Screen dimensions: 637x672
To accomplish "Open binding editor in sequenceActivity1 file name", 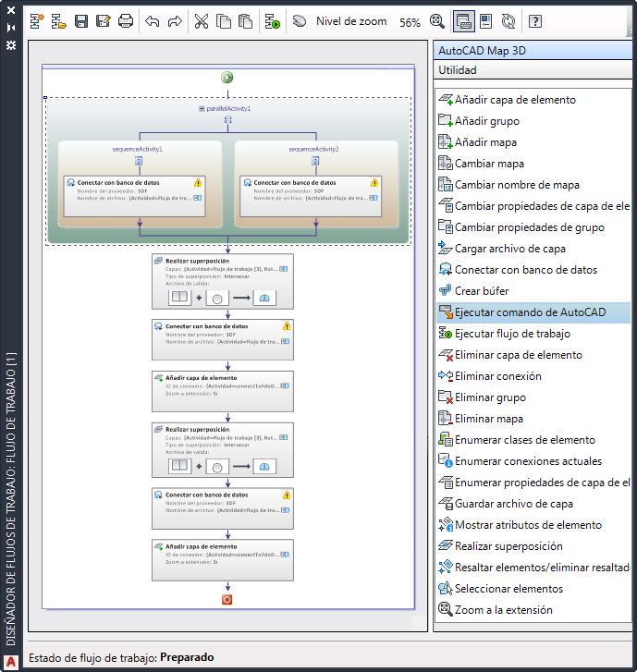I will [x=198, y=198].
